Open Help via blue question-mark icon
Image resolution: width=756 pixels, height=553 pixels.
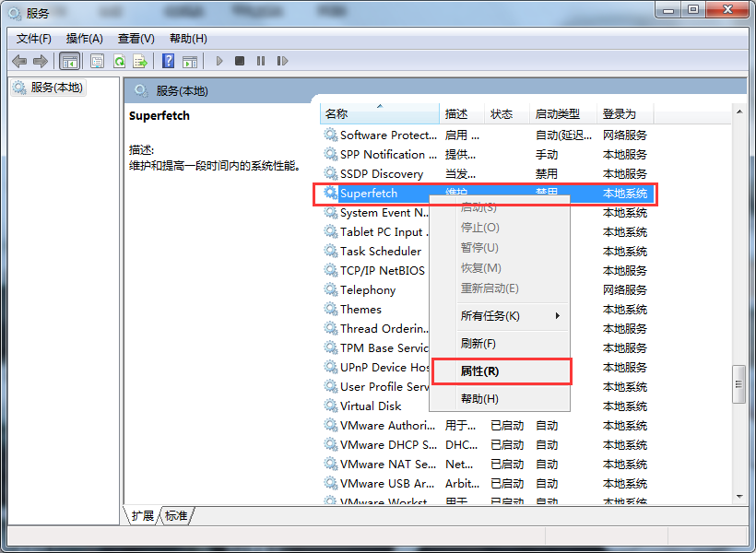168,61
